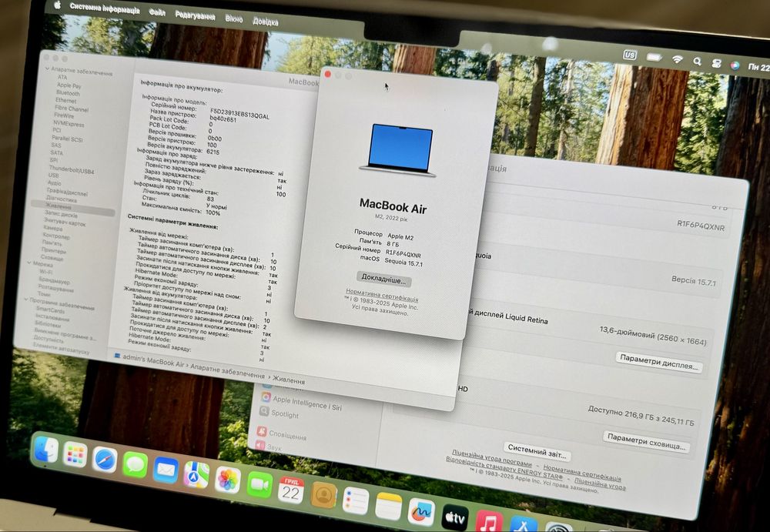Viewport: 770px width, 532px height.
Task: Open Spotlight search in menu bar
Action: tap(698, 62)
